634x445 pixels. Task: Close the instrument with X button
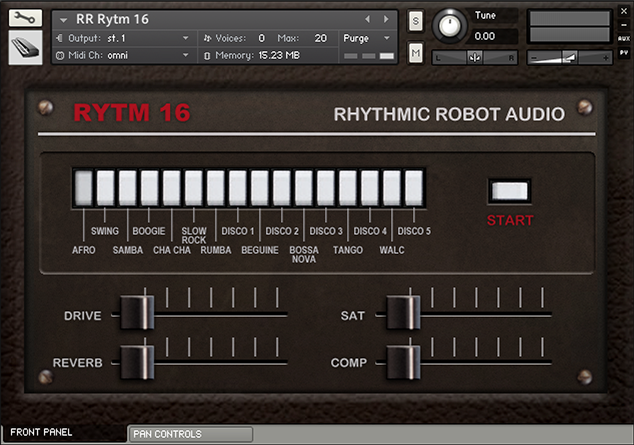tap(624, 11)
